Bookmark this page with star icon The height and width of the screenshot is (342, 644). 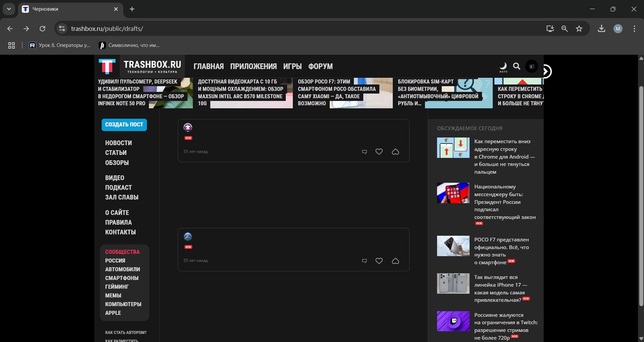pyautogui.click(x=579, y=29)
